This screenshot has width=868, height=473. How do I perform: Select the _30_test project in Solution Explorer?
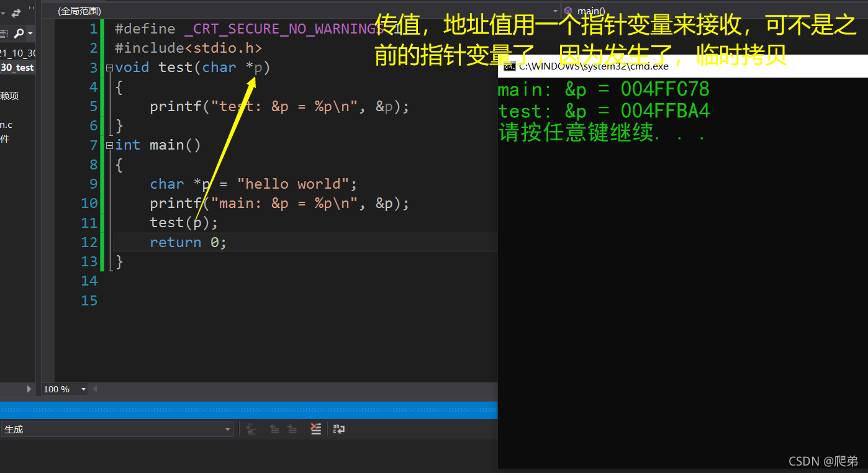(17, 68)
